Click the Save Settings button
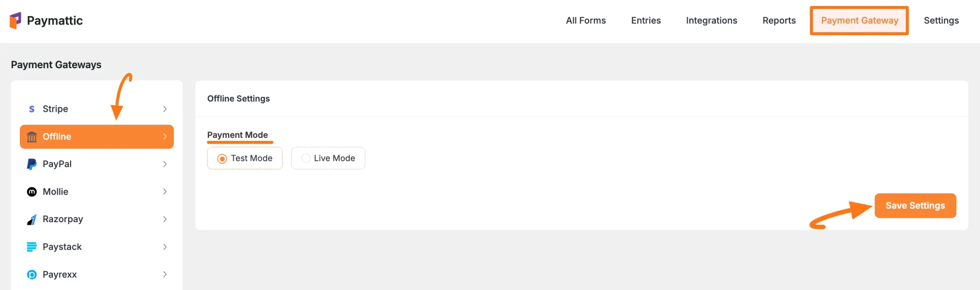Screen dimensions: 980x290 pyautogui.click(x=915, y=205)
